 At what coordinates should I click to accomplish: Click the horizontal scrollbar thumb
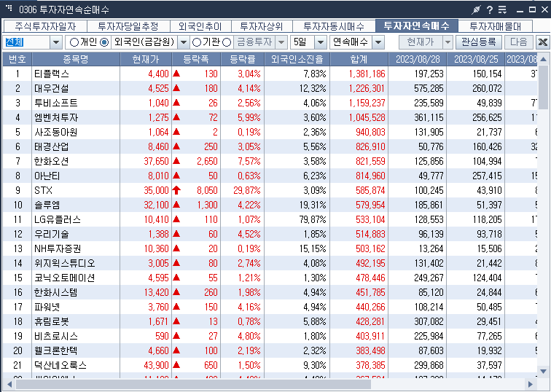[193, 384]
